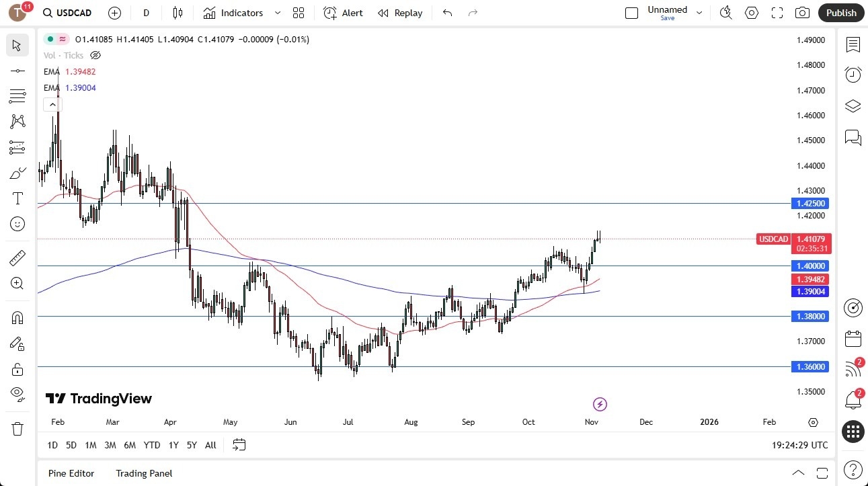Open the Watchlist panel

(853, 45)
